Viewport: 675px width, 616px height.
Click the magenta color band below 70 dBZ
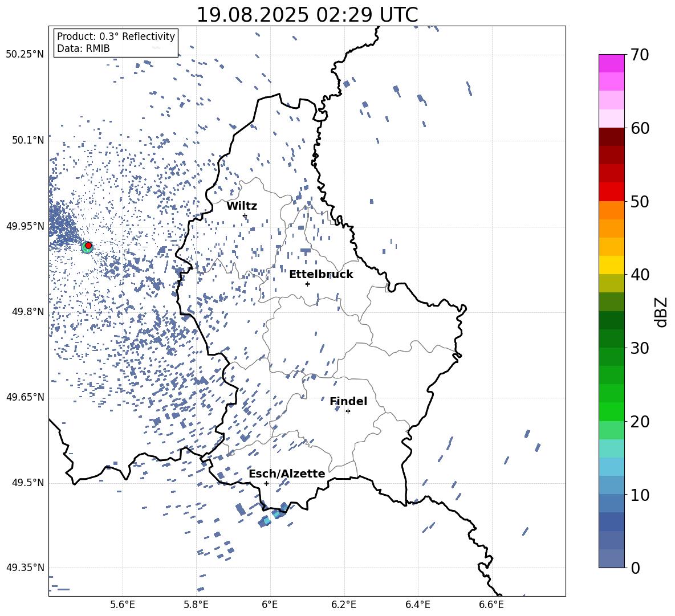(611, 63)
